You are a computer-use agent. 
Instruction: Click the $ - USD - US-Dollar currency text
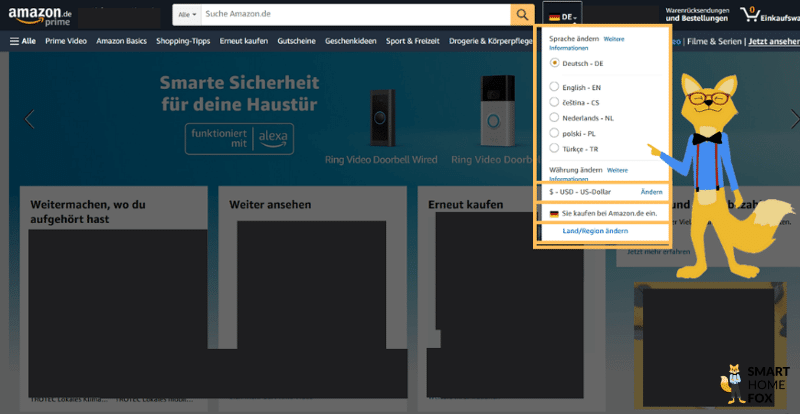(580, 192)
